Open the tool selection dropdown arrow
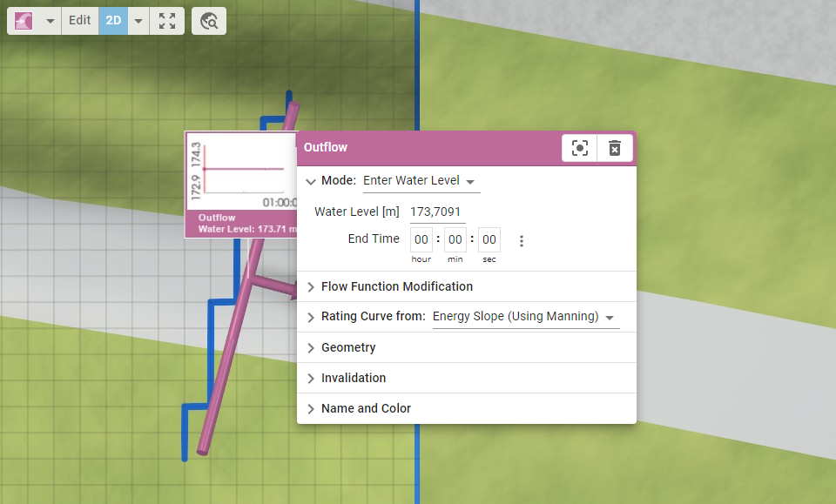This screenshot has height=504, width=836. (x=50, y=20)
